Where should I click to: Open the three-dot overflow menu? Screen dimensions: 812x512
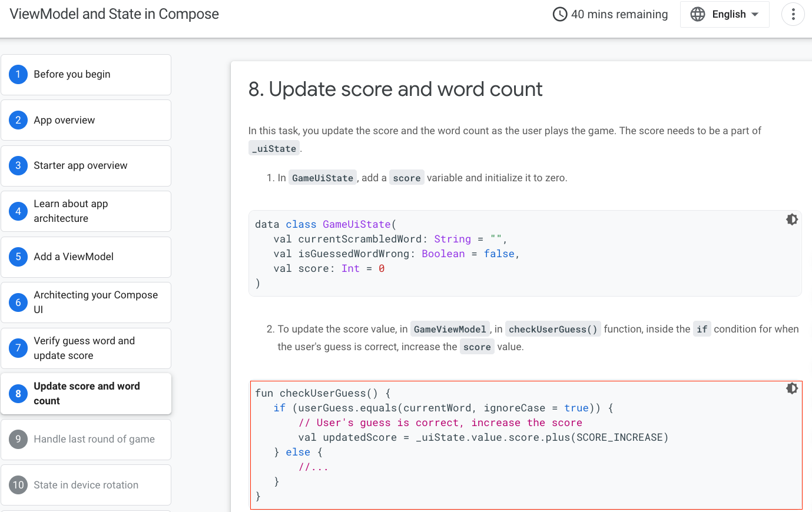pyautogui.click(x=793, y=14)
